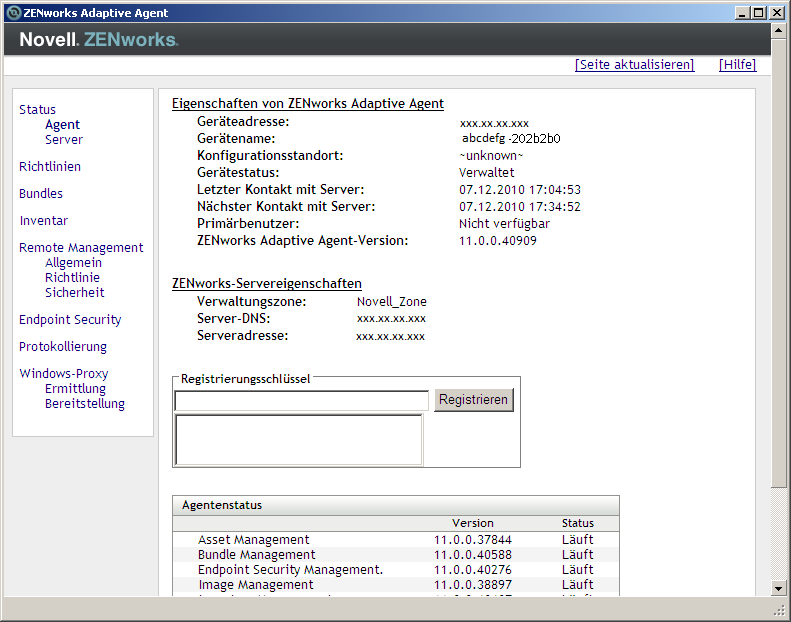Screen dimensions: 791x622
Task: Open Ermittlung under Windows-Proxy
Action: pyautogui.click(x=75, y=389)
